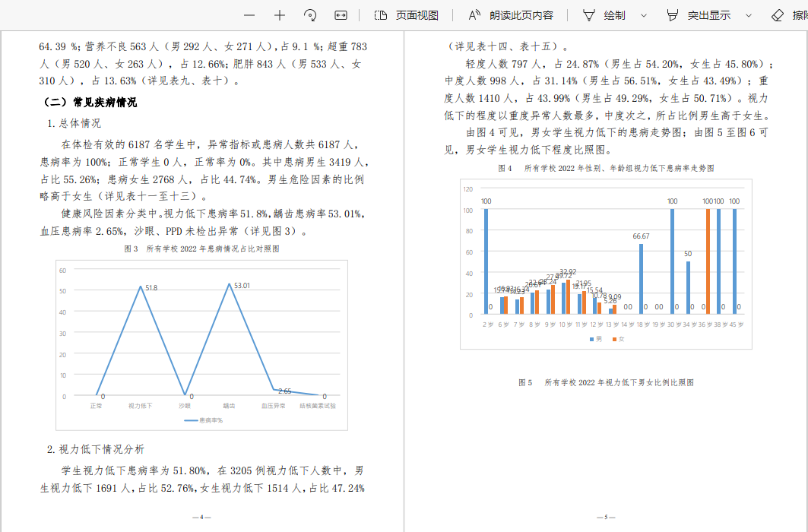The image size is (808, 532).
Task: Select the eraser tool
Action: (787, 15)
